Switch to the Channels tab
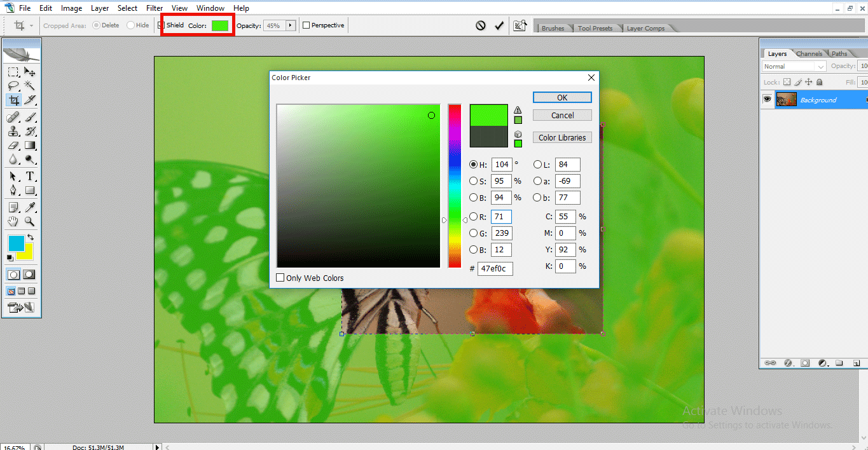The image size is (868, 450). (810, 53)
